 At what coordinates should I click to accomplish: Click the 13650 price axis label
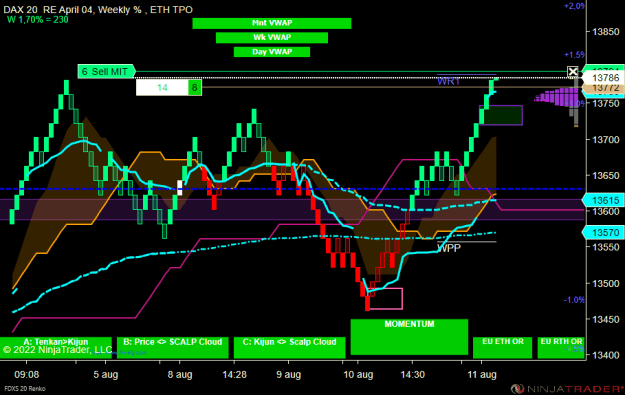605,175
